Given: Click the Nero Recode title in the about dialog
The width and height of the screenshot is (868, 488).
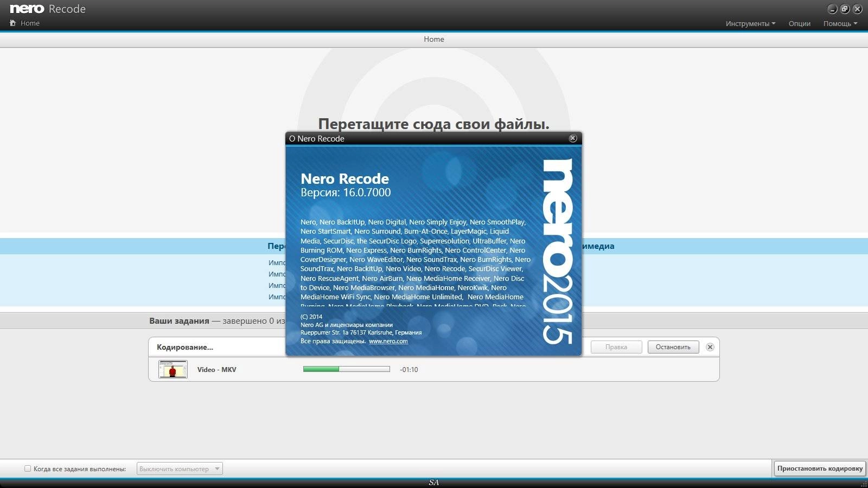Looking at the screenshot, I should tap(344, 178).
